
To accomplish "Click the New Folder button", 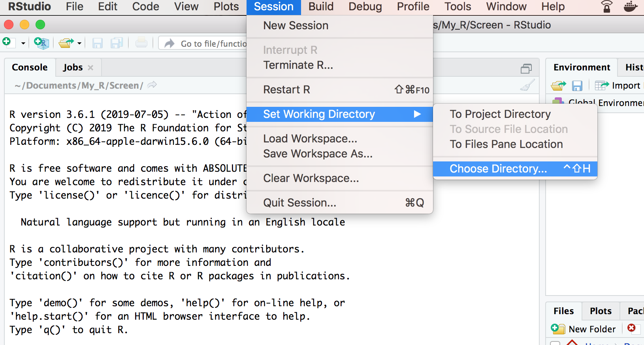I will click(x=584, y=329).
